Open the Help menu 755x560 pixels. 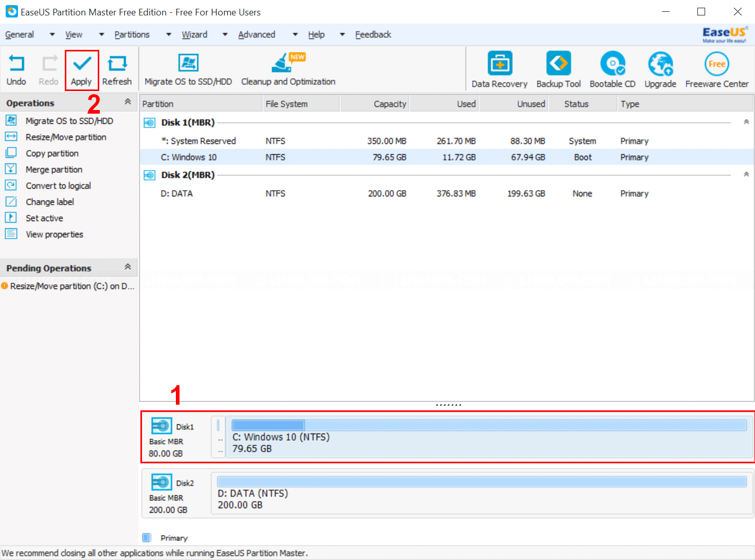click(x=316, y=34)
